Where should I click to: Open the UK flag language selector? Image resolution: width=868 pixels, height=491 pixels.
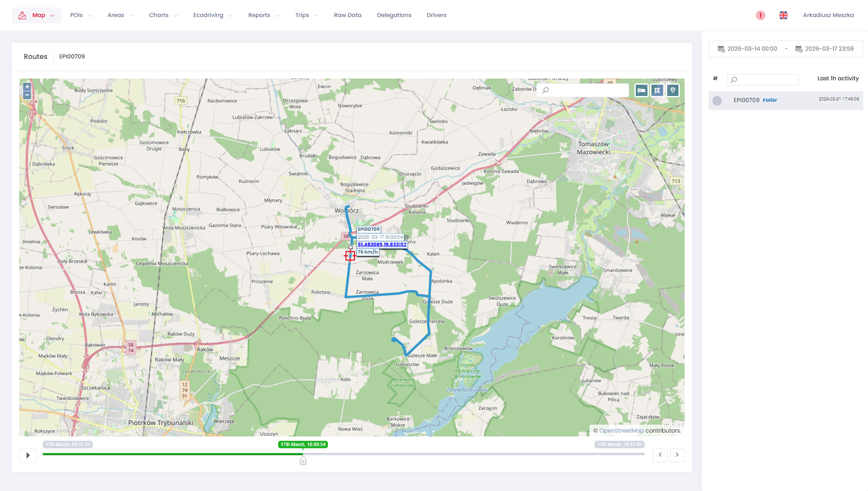[x=783, y=15]
